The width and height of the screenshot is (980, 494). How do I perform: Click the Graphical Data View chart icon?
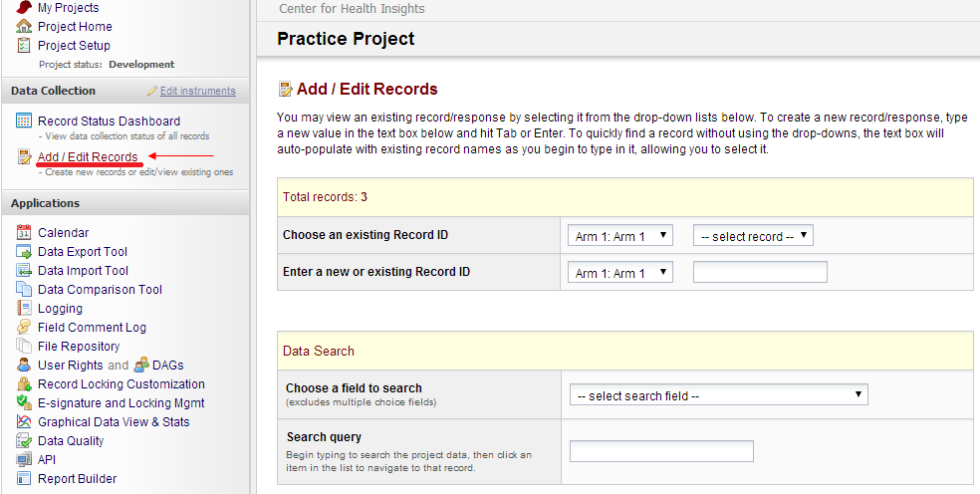[24, 422]
